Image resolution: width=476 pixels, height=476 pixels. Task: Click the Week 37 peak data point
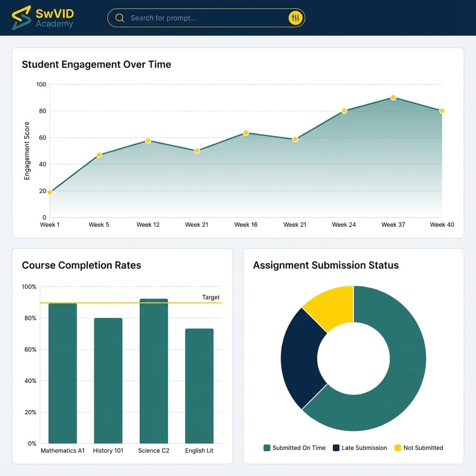click(393, 98)
